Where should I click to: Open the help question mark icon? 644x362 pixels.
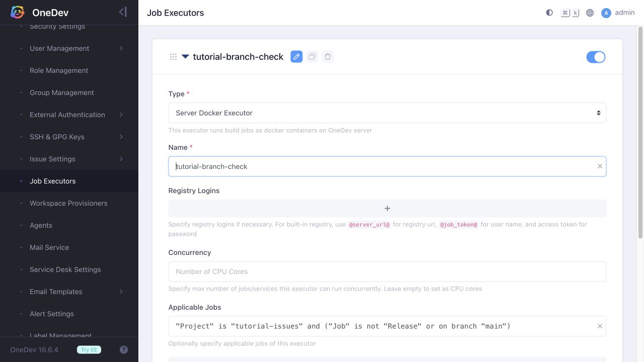click(124, 350)
